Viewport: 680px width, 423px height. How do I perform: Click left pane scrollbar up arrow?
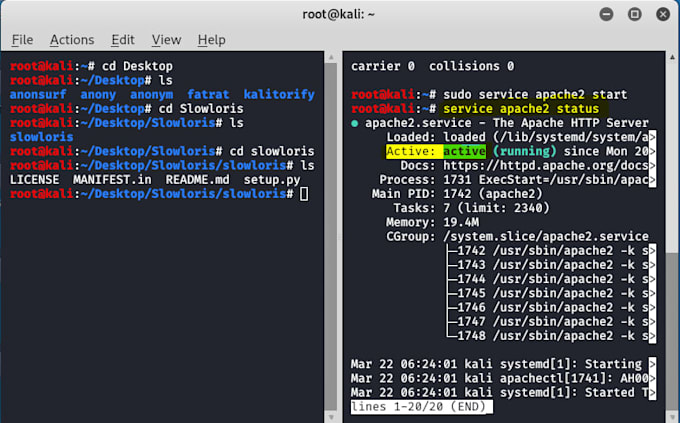pos(331,57)
